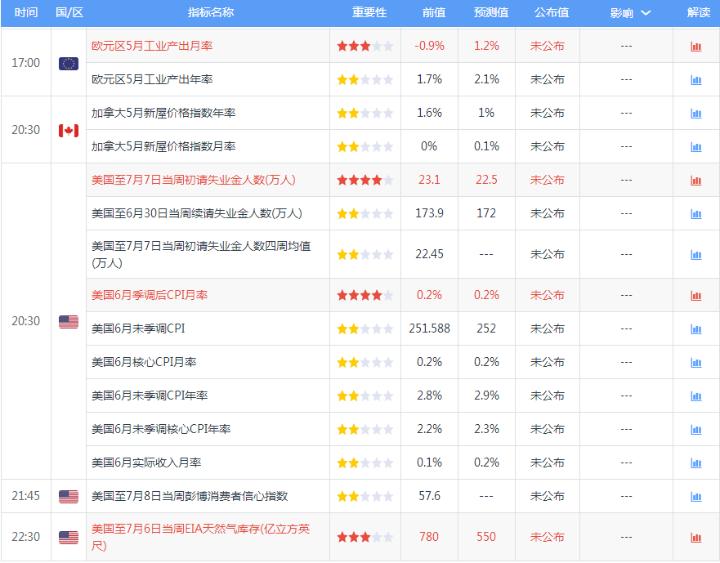Click the Eurozone flag at 17:00
The image size is (720, 563).
(x=68, y=63)
